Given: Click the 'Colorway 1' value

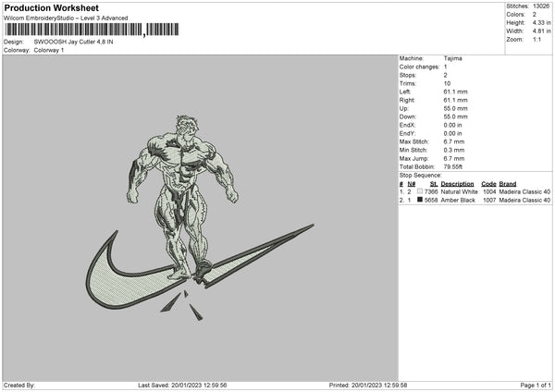Looking at the screenshot, I should point(49,50).
